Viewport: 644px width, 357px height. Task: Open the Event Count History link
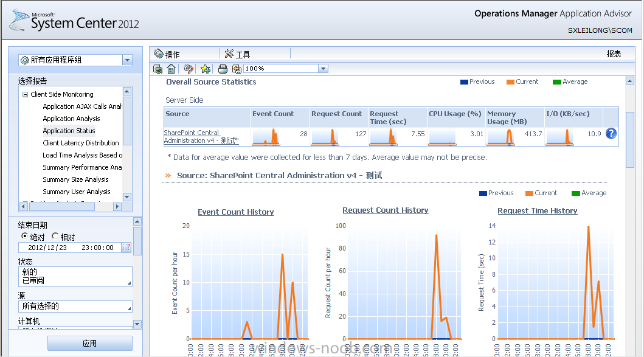[236, 212]
